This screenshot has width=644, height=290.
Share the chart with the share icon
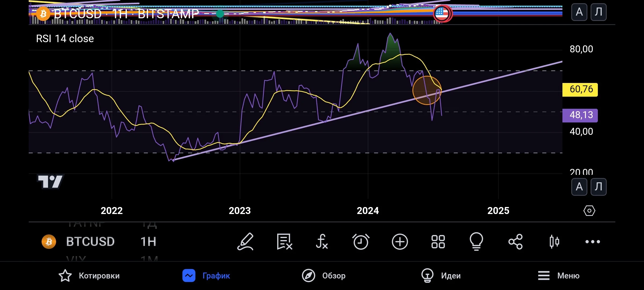pos(515,242)
